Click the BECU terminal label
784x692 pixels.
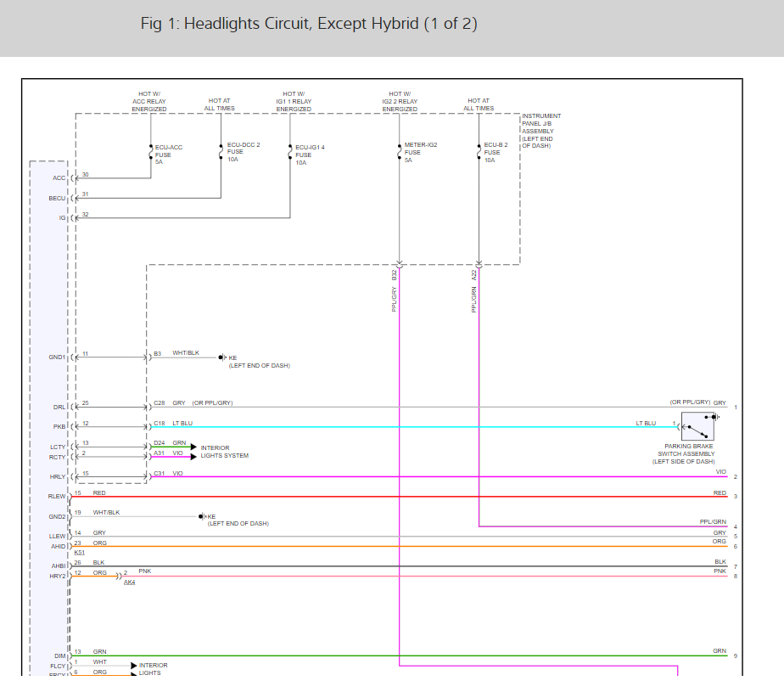point(57,199)
